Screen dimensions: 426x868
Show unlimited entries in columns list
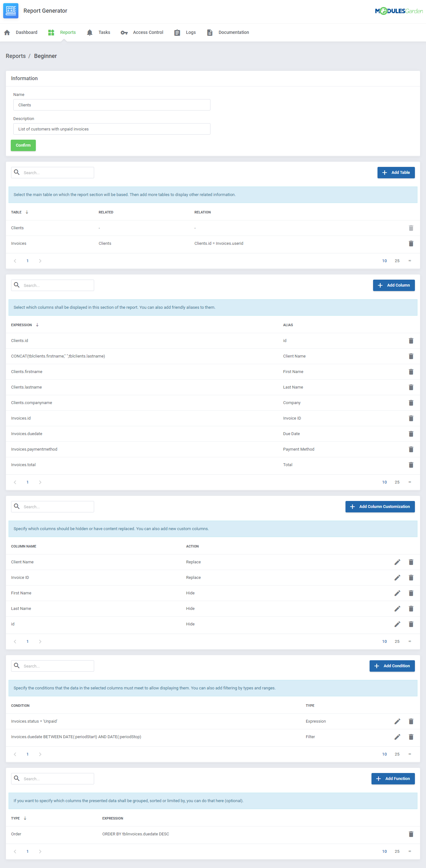(410, 482)
